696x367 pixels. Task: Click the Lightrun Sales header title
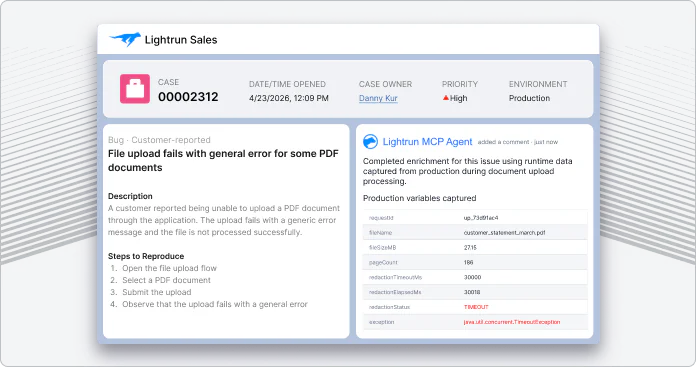click(x=181, y=40)
